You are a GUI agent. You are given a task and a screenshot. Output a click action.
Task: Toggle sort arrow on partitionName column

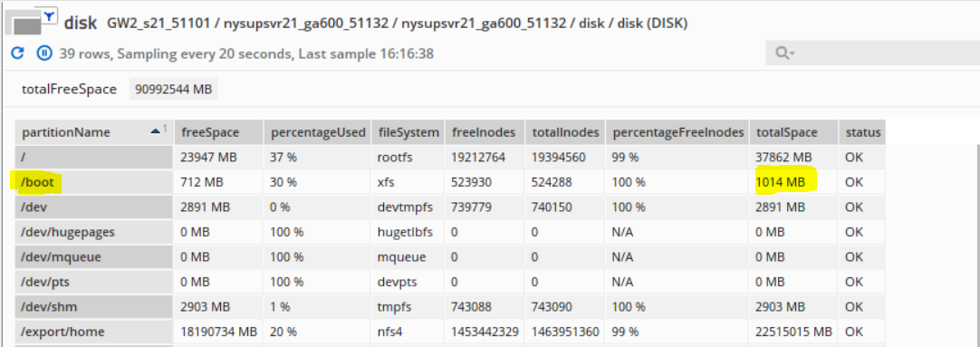pos(156,131)
